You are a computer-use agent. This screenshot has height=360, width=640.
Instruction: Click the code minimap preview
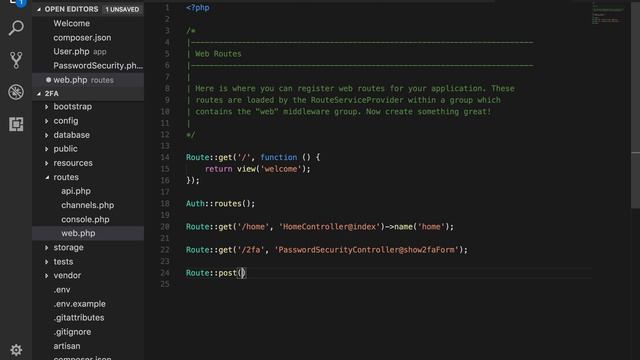[607, 13]
